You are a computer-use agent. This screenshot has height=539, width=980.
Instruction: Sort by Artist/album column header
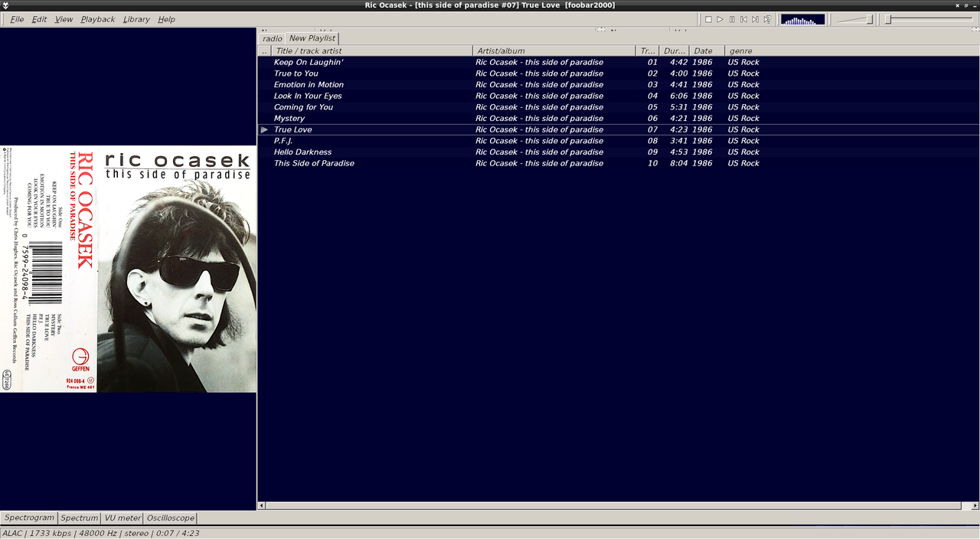coord(554,51)
